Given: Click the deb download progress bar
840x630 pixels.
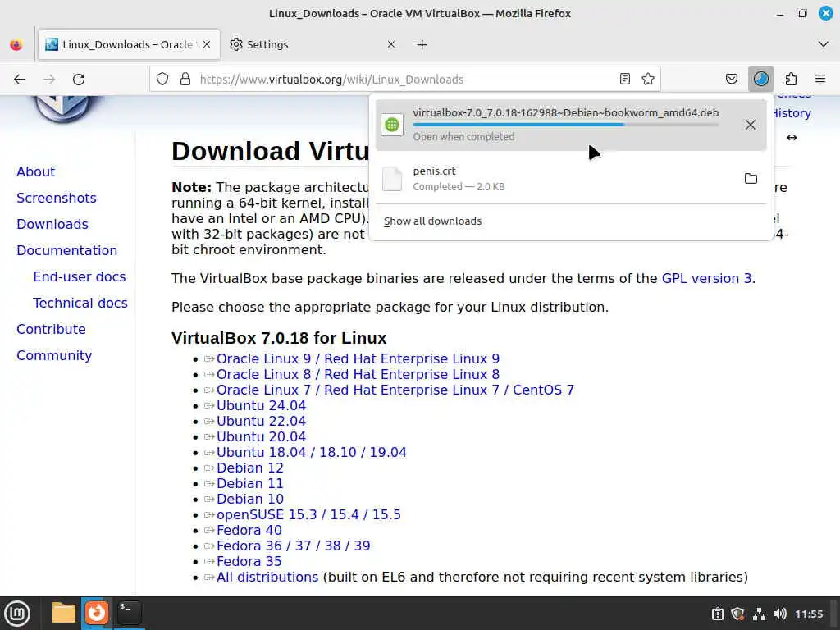Looking at the screenshot, I should click(566, 125).
